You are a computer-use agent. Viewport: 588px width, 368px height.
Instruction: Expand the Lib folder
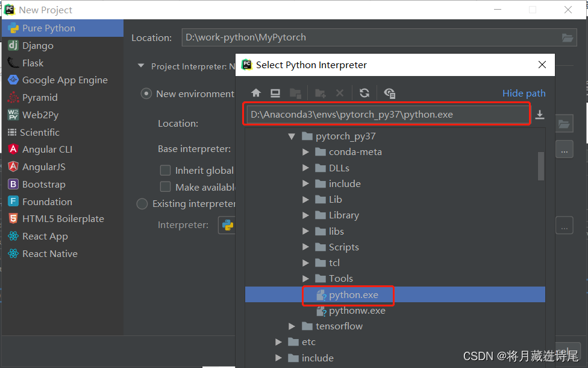tap(305, 200)
